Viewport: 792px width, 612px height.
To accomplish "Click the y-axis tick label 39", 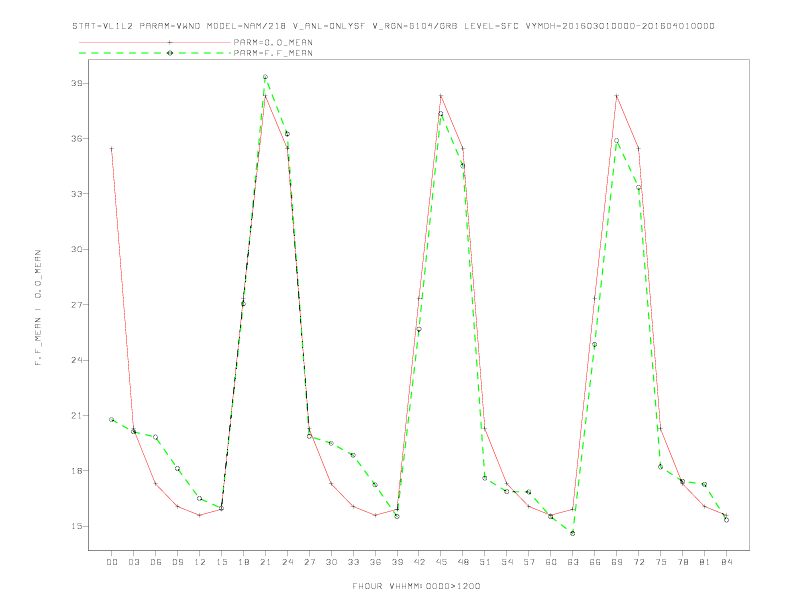I will [77, 83].
